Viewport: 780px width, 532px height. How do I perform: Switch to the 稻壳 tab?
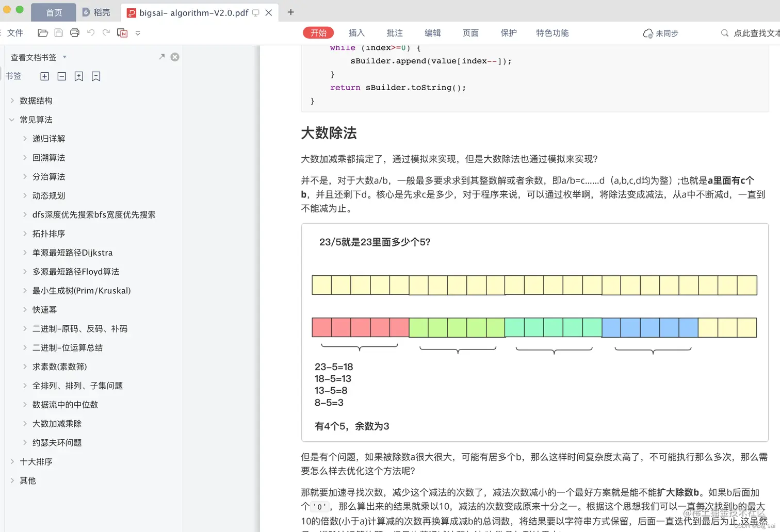pyautogui.click(x=96, y=12)
